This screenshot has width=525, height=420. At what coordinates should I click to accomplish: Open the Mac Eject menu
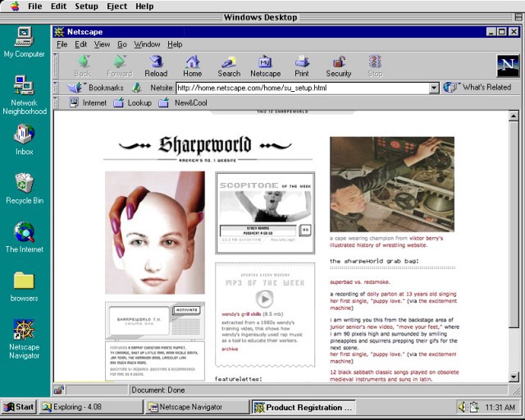click(116, 6)
